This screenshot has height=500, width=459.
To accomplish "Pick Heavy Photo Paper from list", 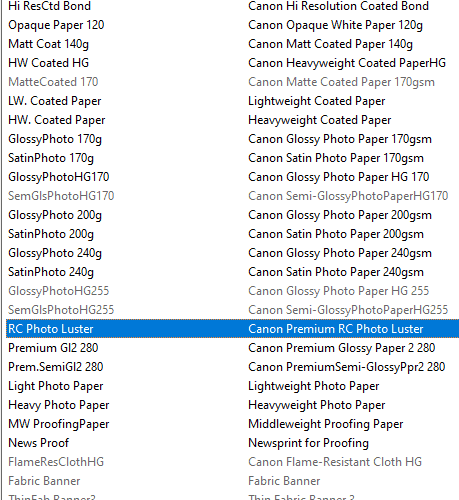I will (x=232, y=405).
